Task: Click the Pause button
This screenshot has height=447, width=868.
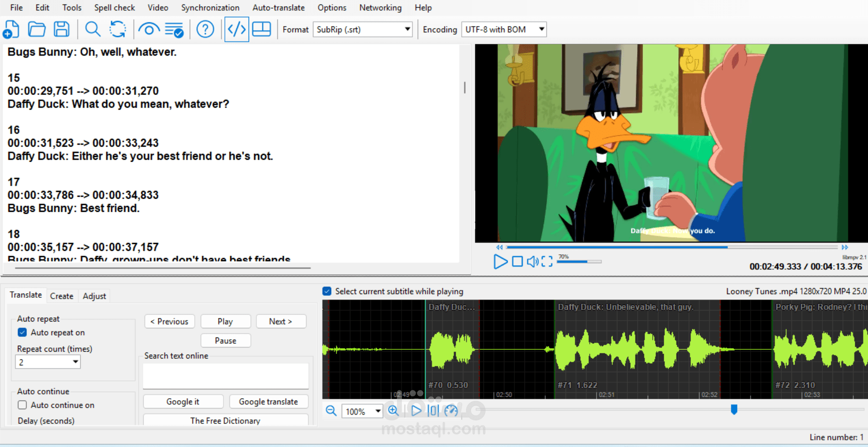Action: [225, 341]
